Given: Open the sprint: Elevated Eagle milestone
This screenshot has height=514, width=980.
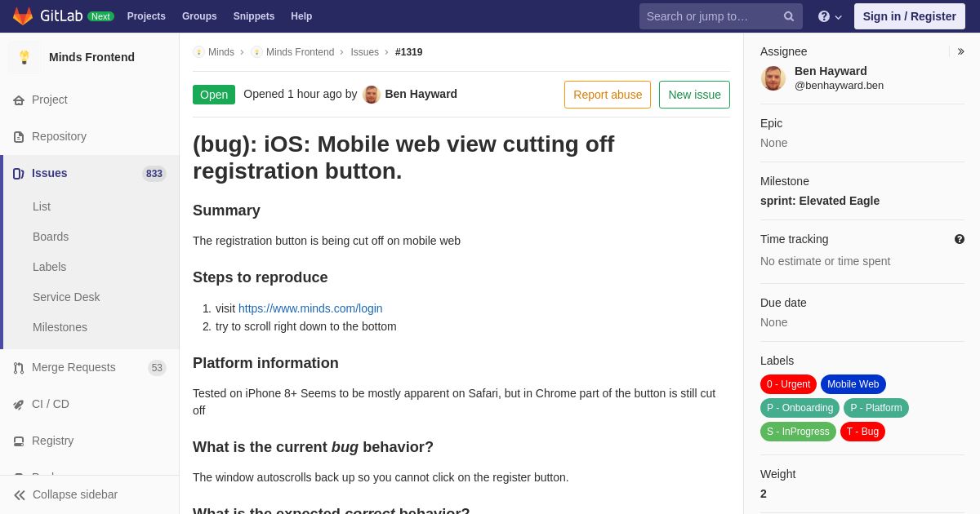Looking at the screenshot, I should [x=820, y=201].
